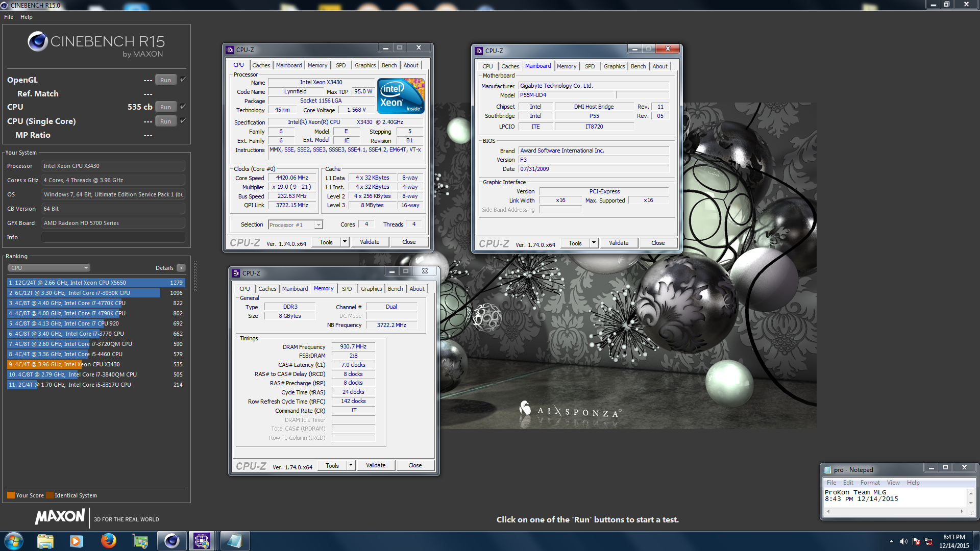
Task: Open the Cinebench taskbar icon
Action: pyautogui.click(x=171, y=541)
